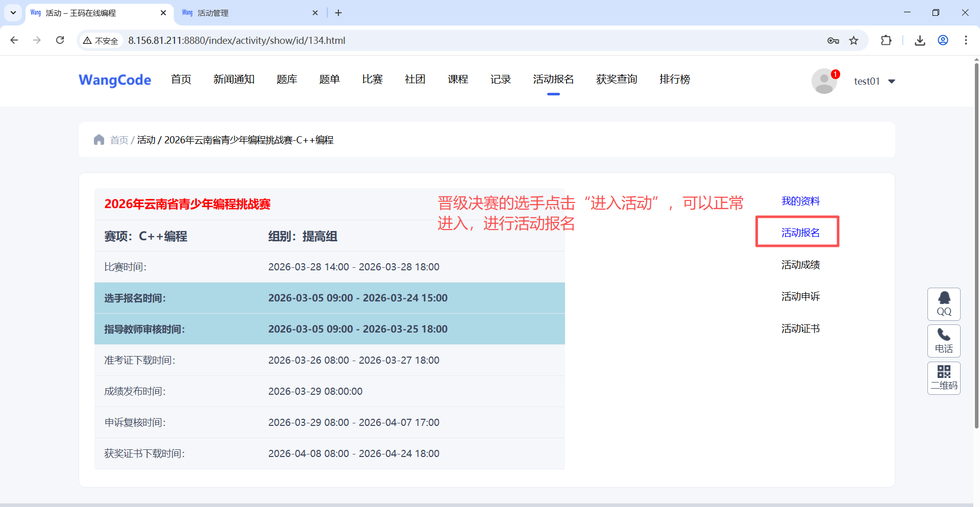This screenshot has height=507, width=980.
Task: Go to 获奖查询 in navigation bar
Action: 617,79
